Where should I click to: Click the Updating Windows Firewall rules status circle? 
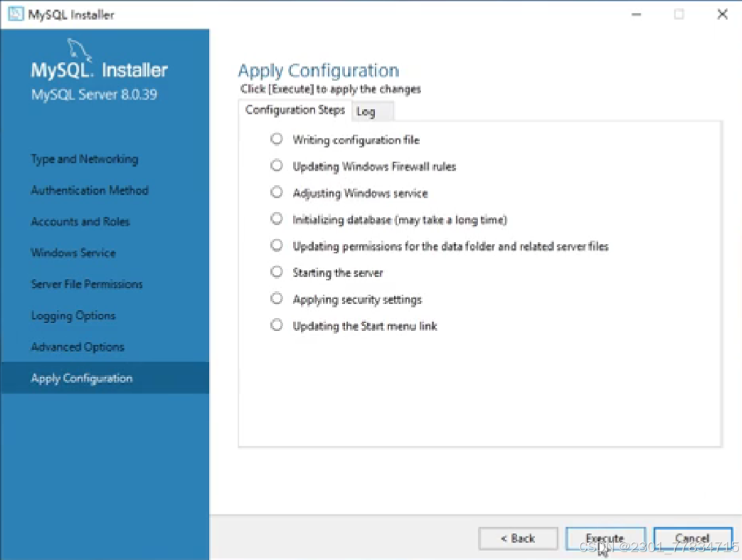(x=276, y=165)
